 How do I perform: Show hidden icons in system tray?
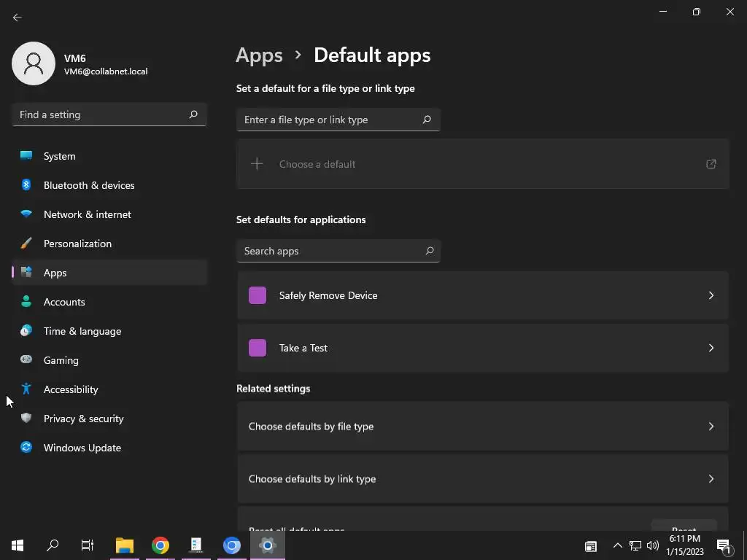coord(617,545)
